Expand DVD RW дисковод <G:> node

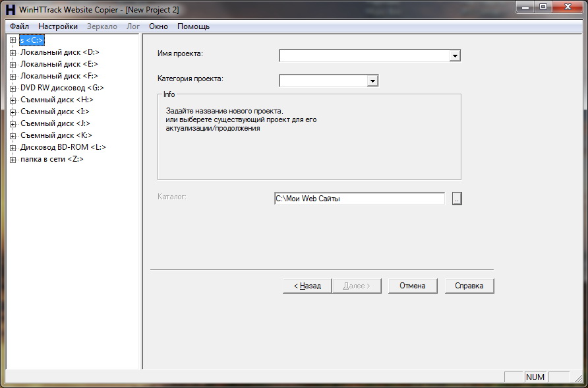13,88
